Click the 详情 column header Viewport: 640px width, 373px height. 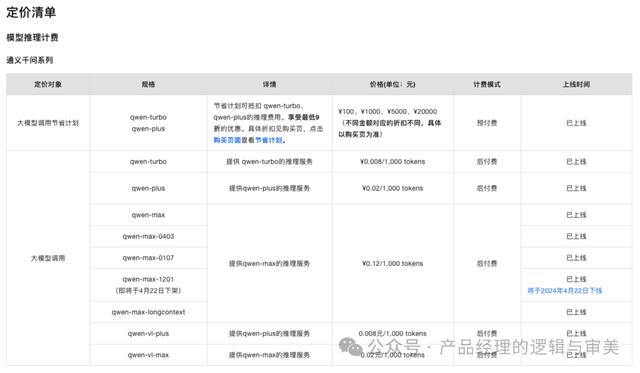(x=269, y=84)
